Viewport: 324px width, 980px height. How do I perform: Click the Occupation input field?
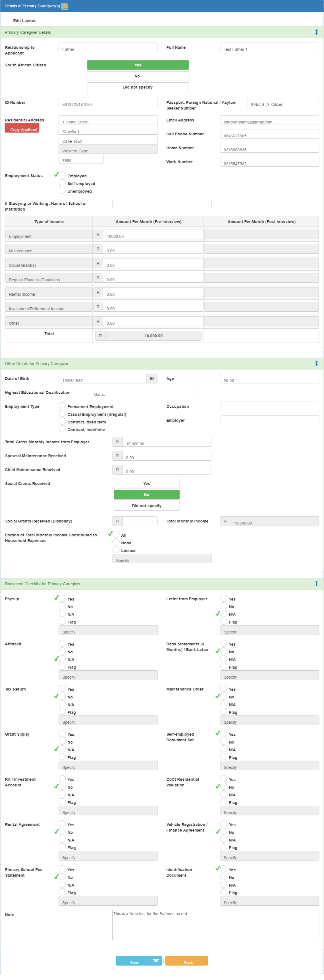(269, 406)
